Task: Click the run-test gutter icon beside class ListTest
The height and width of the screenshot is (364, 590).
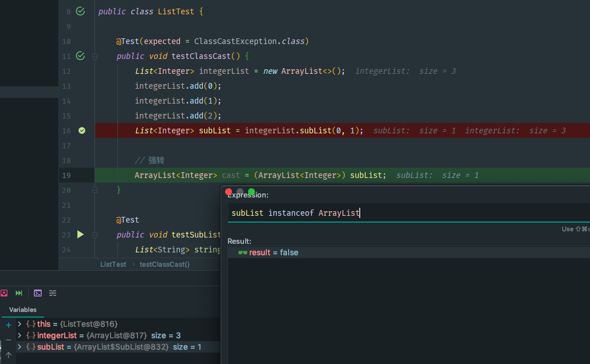Action: coord(80,11)
